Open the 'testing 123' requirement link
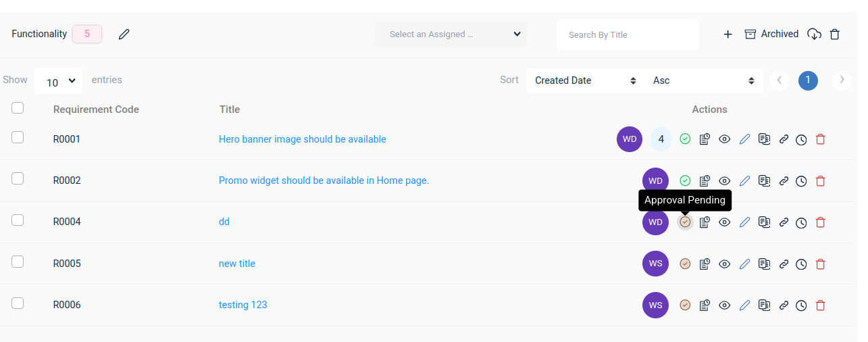The height and width of the screenshot is (342, 868). click(x=243, y=305)
